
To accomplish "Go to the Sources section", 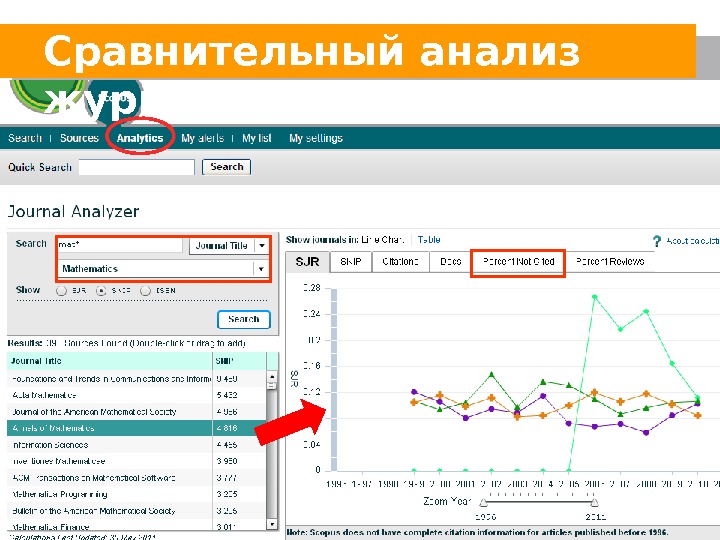I will 79,138.
